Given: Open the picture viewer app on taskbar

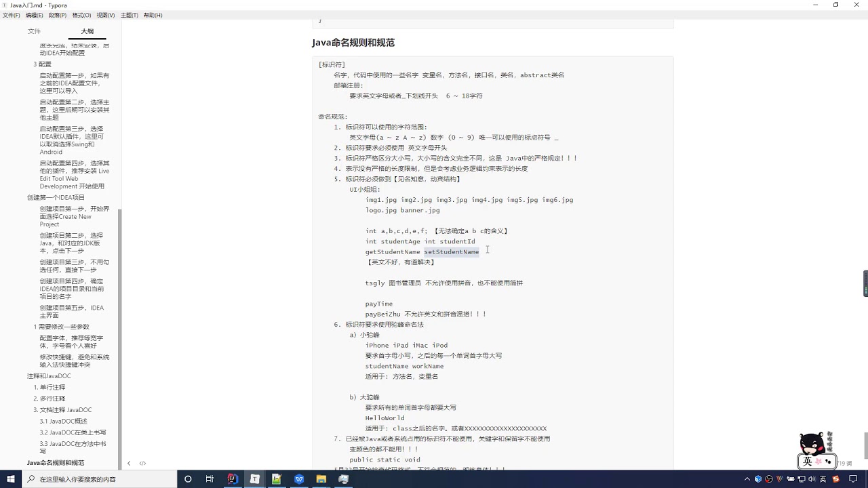Looking at the screenshot, I should pyautogui.click(x=344, y=479).
